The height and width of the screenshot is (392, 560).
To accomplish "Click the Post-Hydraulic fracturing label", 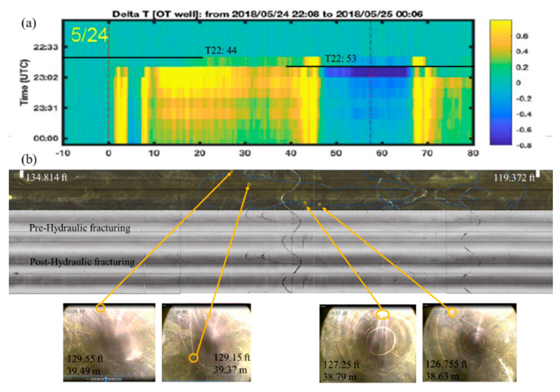I will [82, 262].
